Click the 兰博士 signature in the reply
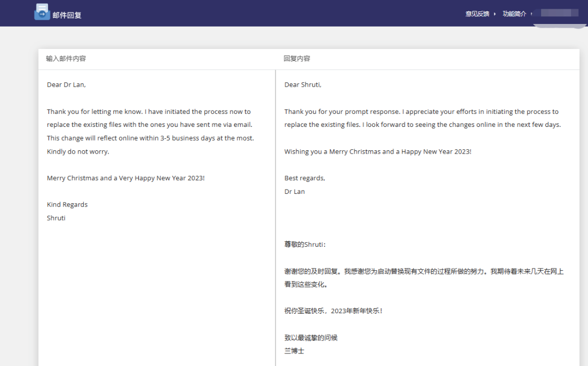The height and width of the screenshot is (366, 588). click(x=294, y=351)
